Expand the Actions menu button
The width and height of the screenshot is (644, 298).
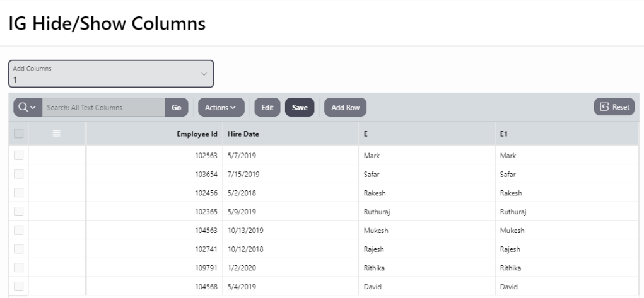point(221,108)
